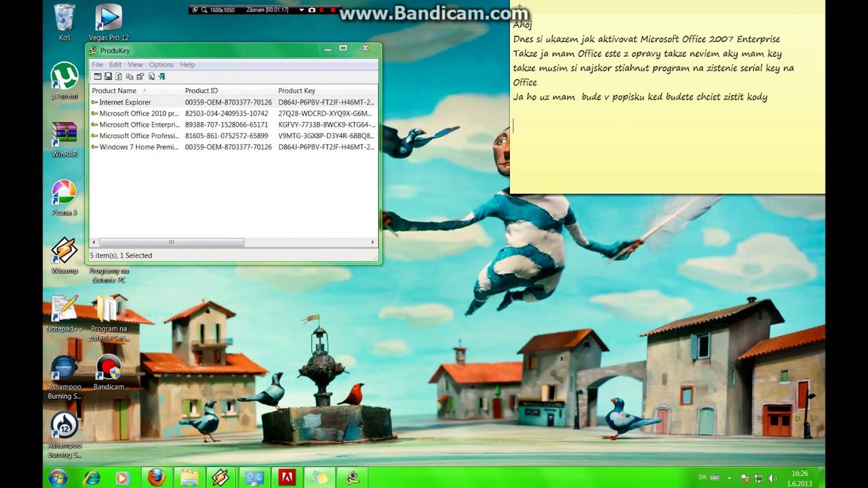Show hidden system tray icons arrow
Image resolution: width=868 pixels, height=488 pixels.
(x=730, y=479)
